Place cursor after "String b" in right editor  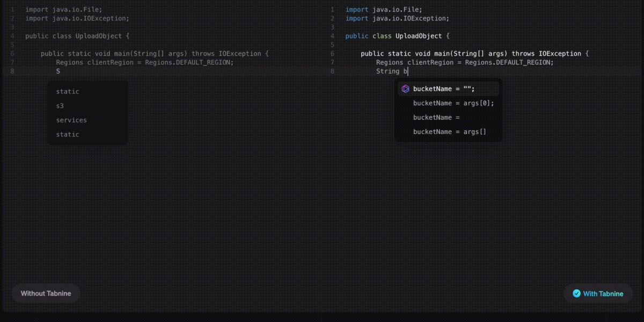pos(408,71)
